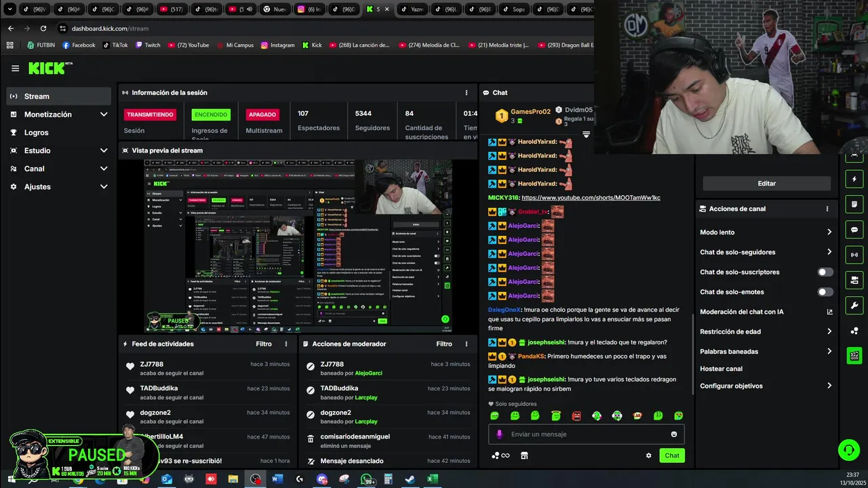Open Palabras baneadas arrow

pos(829,351)
